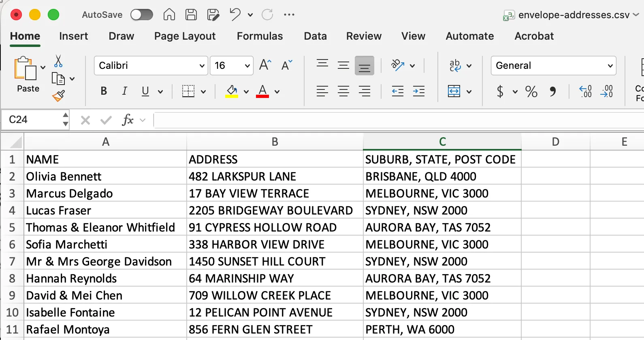Click the Insert Function fx icon
This screenshot has height=340, width=644.
coord(128,120)
